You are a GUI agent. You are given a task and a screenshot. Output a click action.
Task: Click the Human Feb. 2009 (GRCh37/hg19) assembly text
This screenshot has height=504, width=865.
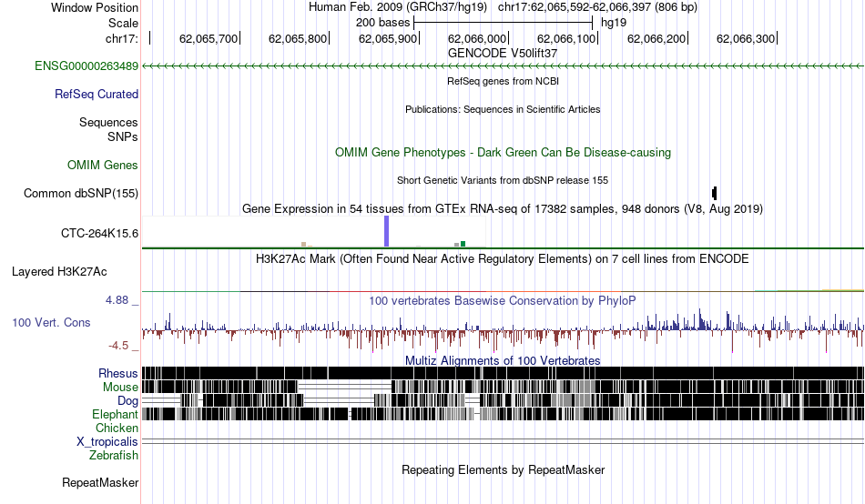[398, 7]
